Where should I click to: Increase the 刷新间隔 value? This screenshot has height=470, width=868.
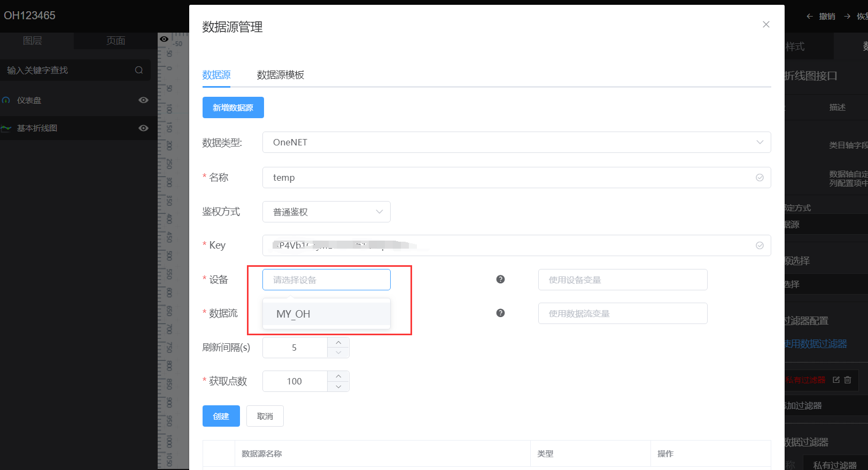point(338,342)
